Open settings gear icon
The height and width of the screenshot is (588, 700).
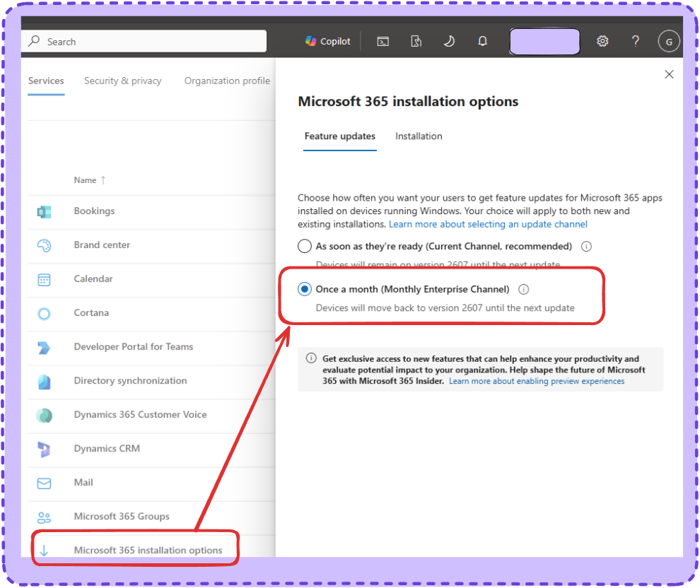click(602, 42)
